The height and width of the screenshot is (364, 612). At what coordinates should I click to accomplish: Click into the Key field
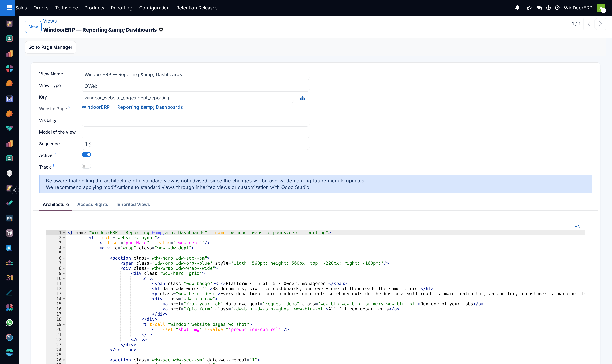[188, 98]
